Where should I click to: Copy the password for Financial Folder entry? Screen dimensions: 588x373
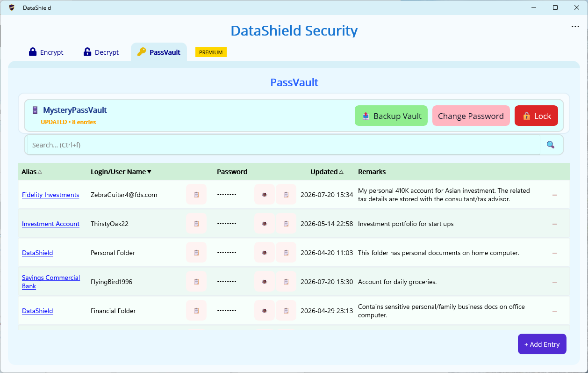pos(286,310)
